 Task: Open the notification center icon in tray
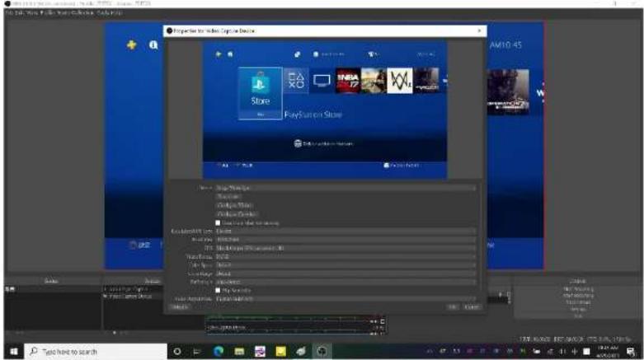pyautogui.click(x=631, y=352)
